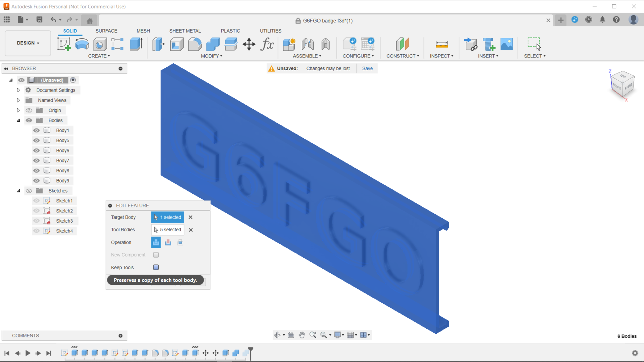The width and height of the screenshot is (644, 362).
Task: Open the ASSEMBLE dropdown menu
Action: tap(307, 56)
